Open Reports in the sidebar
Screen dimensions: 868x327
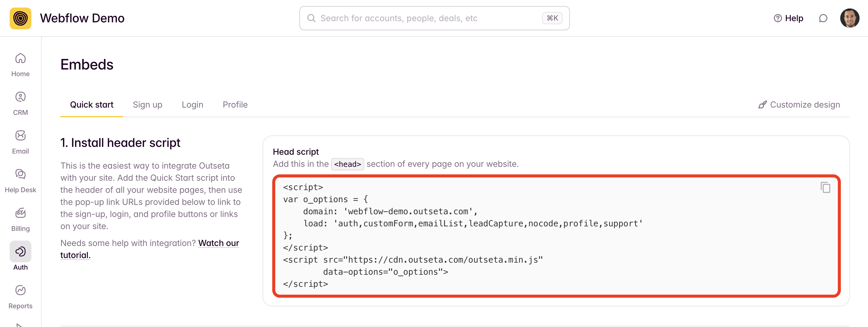(20, 296)
